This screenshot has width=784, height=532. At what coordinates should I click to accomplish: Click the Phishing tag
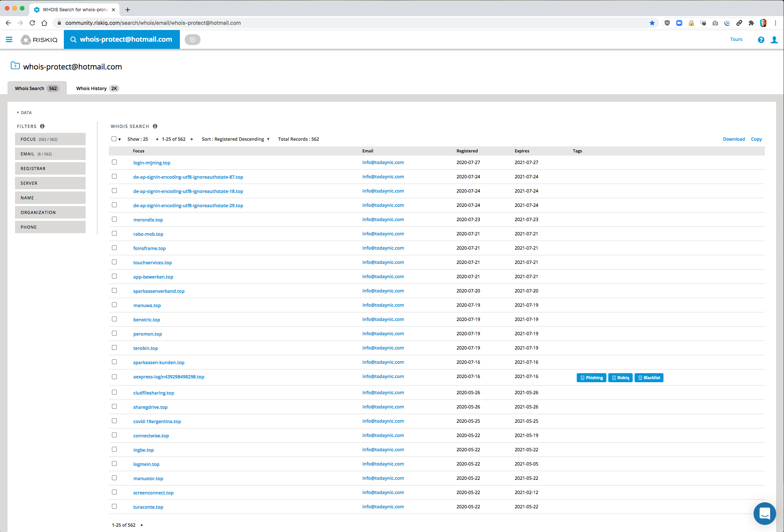click(591, 378)
